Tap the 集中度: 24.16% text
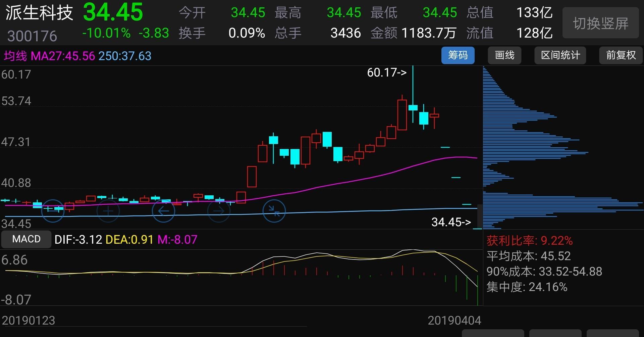This screenshot has width=644, height=337. (527, 287)
